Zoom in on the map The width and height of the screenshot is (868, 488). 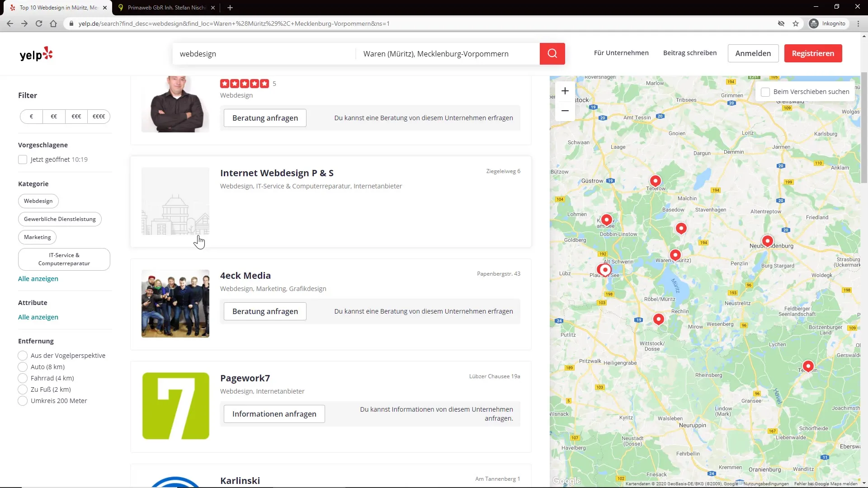click(565, 91)
